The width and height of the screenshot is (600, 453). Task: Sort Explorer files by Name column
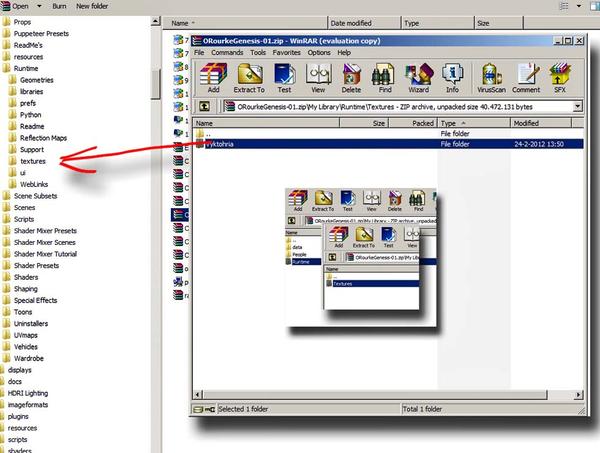point(245,23)
